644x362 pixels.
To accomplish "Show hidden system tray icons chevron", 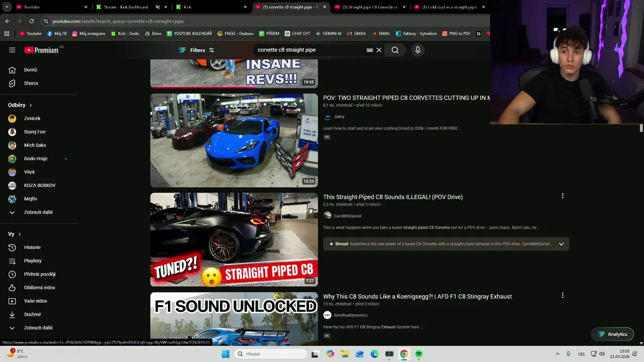I will pos(558,354).
